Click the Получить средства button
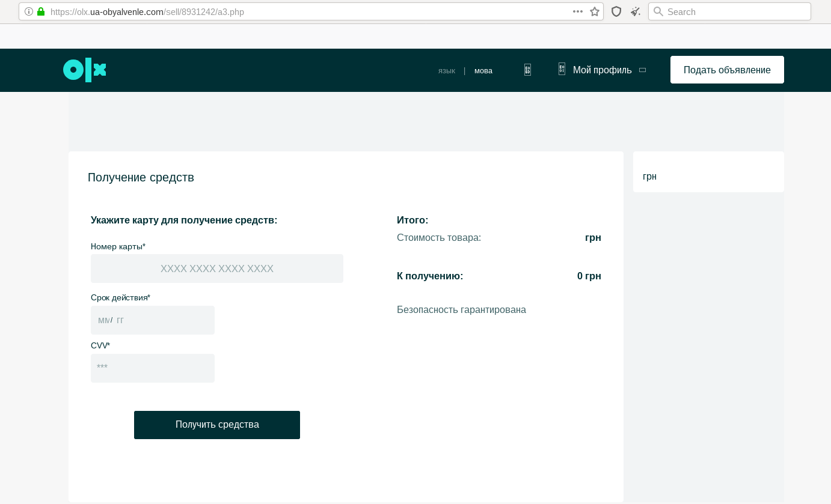This screenshot has height=504, width=831. [216, 425]
